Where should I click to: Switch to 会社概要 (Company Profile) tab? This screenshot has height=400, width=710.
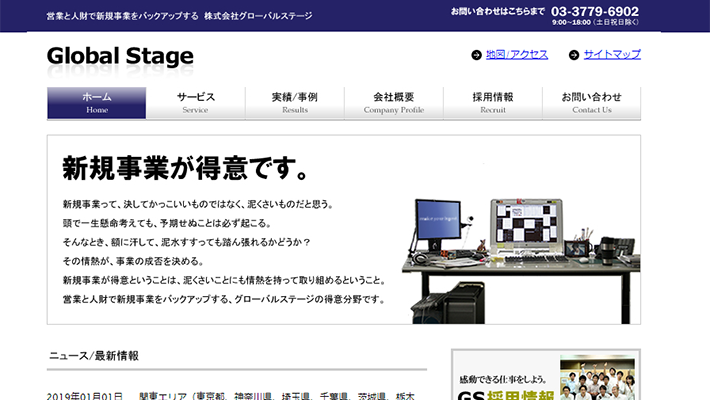tap(394, 103)
